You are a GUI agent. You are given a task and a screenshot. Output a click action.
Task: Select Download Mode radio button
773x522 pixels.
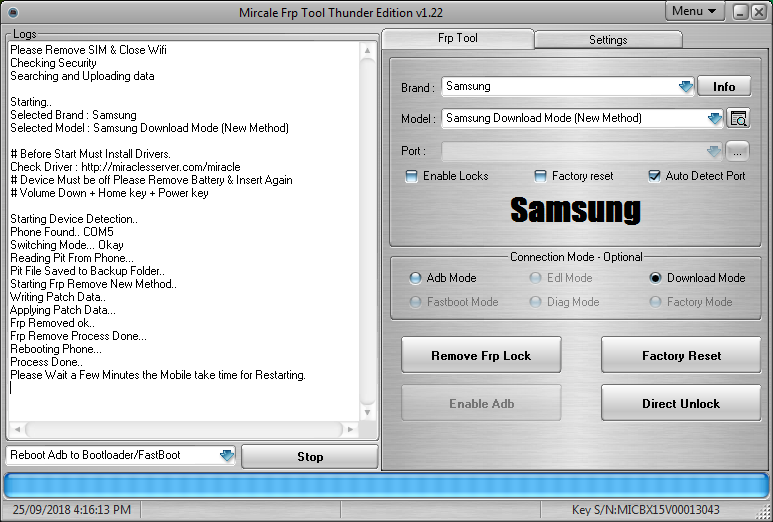(x=655, y=278)
